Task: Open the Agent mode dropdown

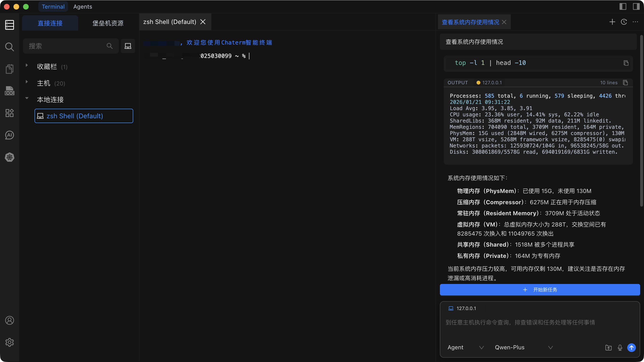Action: pyautogui.click(x=466, y=347)
